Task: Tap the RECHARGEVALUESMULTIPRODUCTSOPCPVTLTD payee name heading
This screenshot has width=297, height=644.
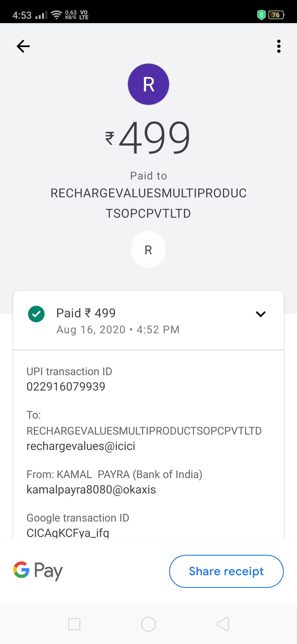Action: pyautogui.click(x=148, y=203)
